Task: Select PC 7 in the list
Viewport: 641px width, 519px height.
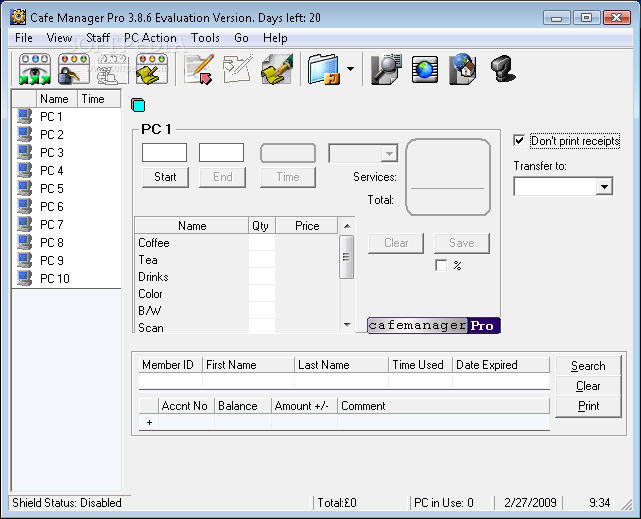Action: coord(52,224)
